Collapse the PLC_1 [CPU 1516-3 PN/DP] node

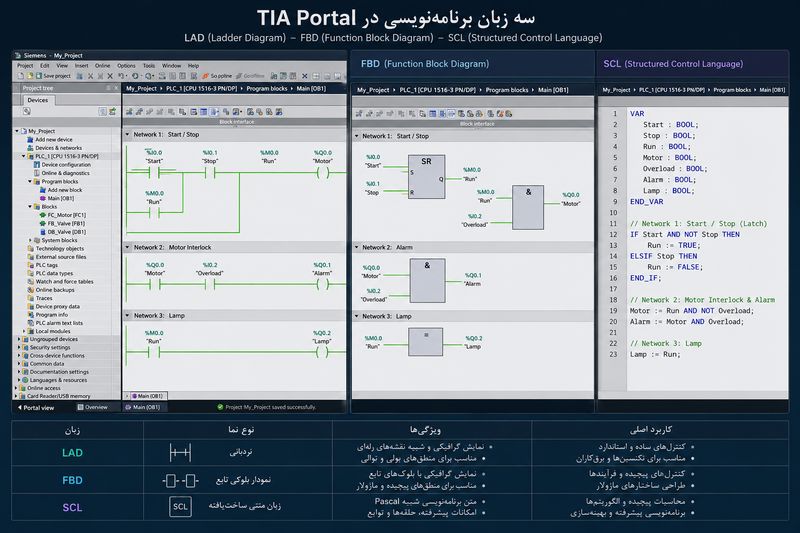pos(23,156)
